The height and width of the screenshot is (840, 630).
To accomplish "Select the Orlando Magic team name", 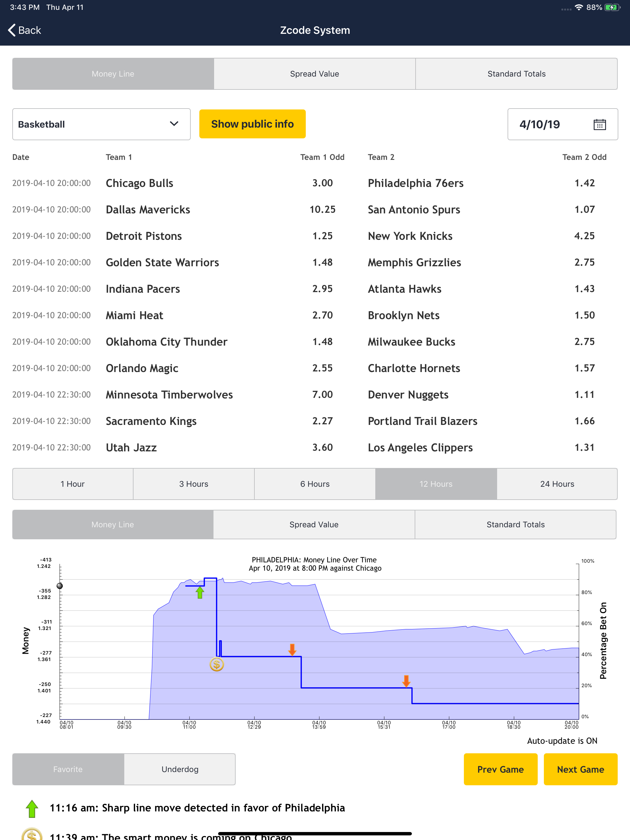I will coord(142,368).
